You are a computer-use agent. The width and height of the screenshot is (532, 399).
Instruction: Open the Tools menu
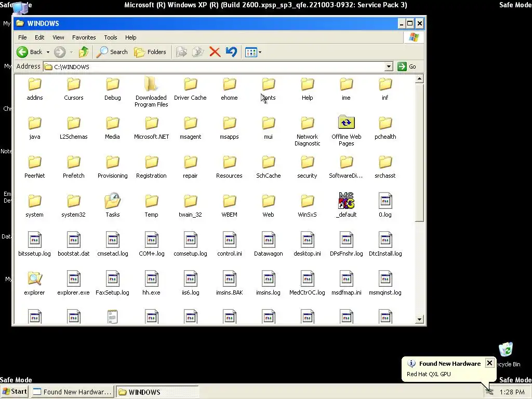[x=111, y=37]
